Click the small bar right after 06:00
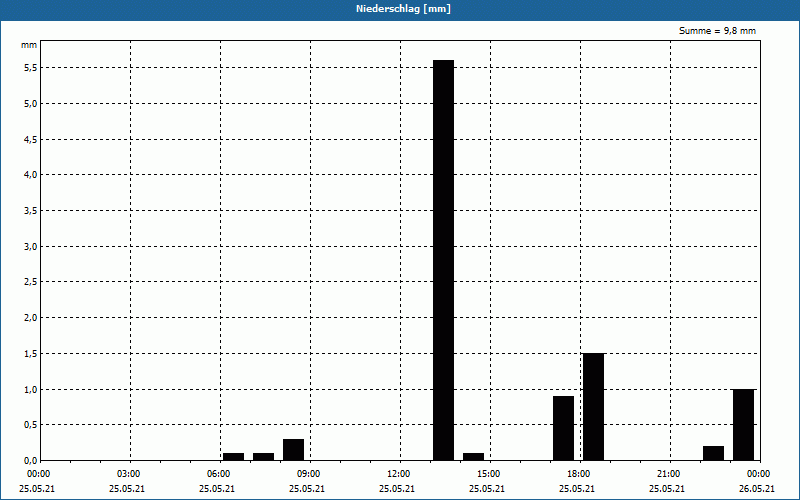The height and width of the screenshot is (500, 800). (233, 457)
